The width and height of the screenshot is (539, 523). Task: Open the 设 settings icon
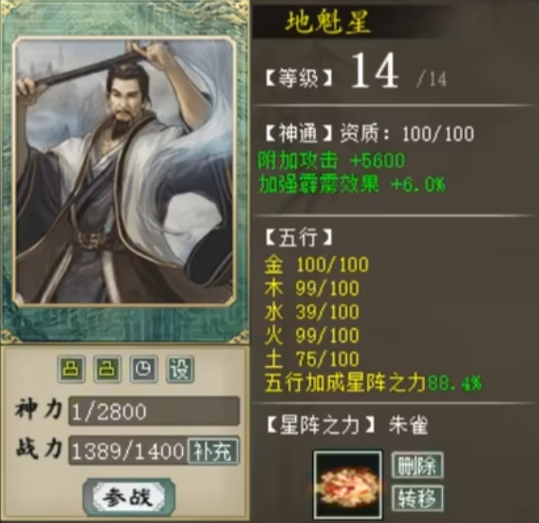180,369
